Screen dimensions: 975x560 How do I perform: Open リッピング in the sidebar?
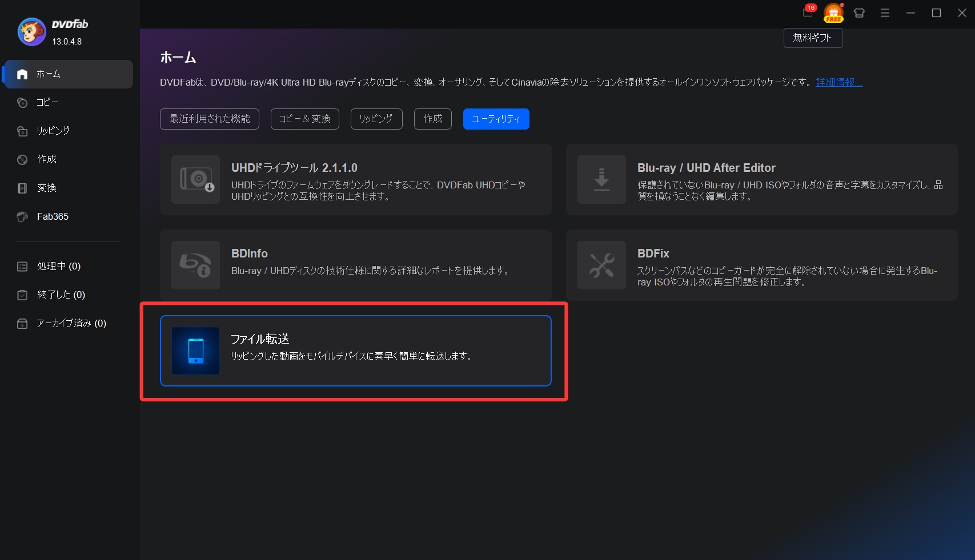53,131
